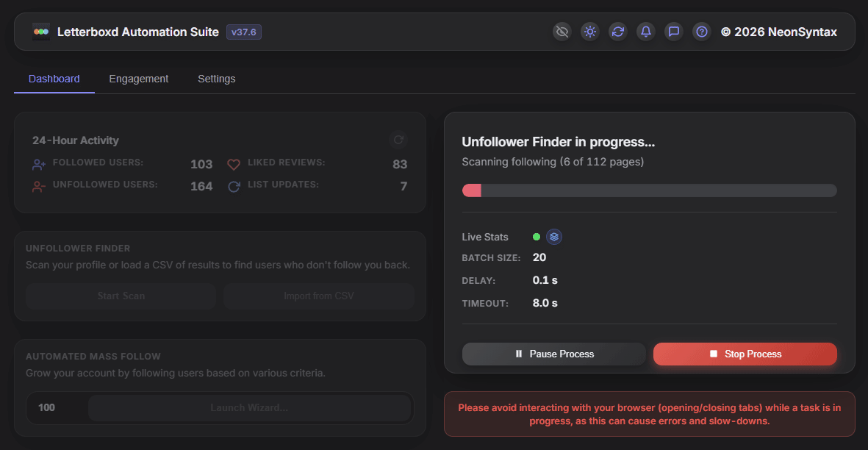Click the v37.6 version badge
The height and width of the screenshot is (450, 868).
[x=243, y=32]
